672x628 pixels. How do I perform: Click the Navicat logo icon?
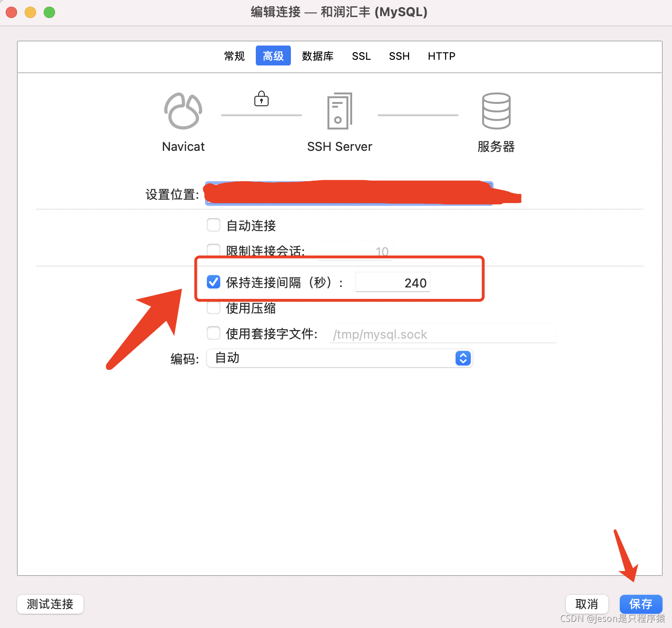pos(183,111)
